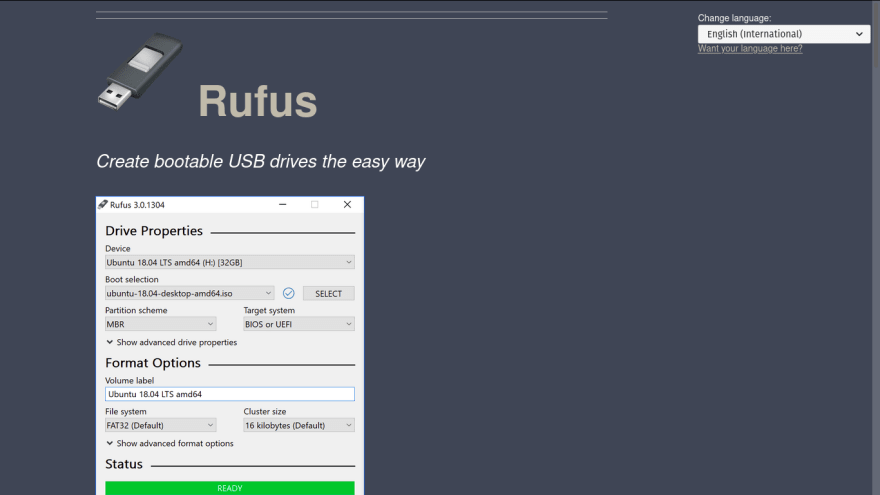This screenshot has width=880, height=495.
Task: Click the Drive Properties heading
Action: [154, 231]
